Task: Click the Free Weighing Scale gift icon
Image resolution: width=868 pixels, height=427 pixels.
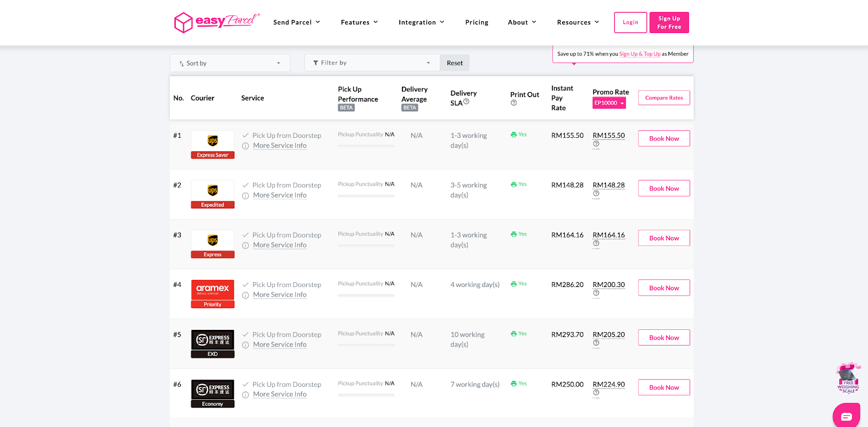Action: tap(848, 378)
